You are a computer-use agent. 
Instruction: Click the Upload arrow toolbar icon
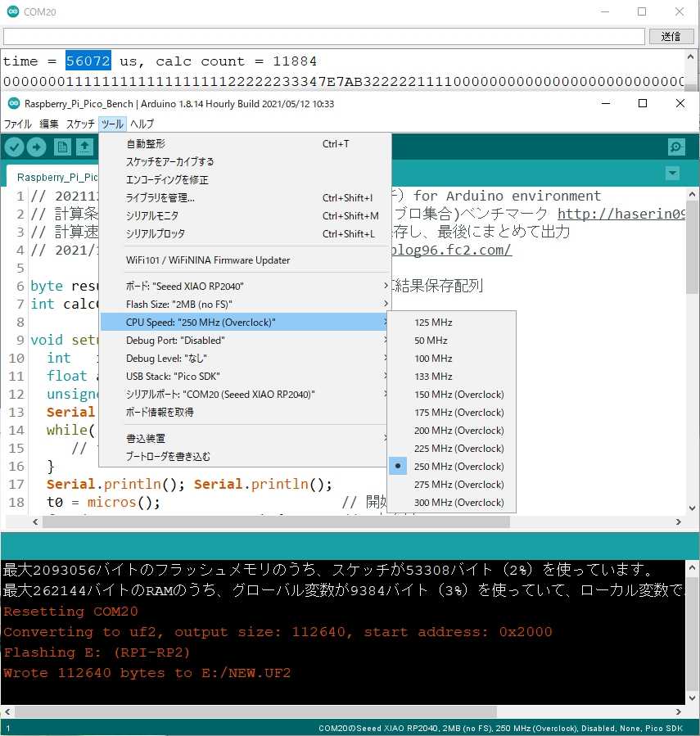pos(37,147)
